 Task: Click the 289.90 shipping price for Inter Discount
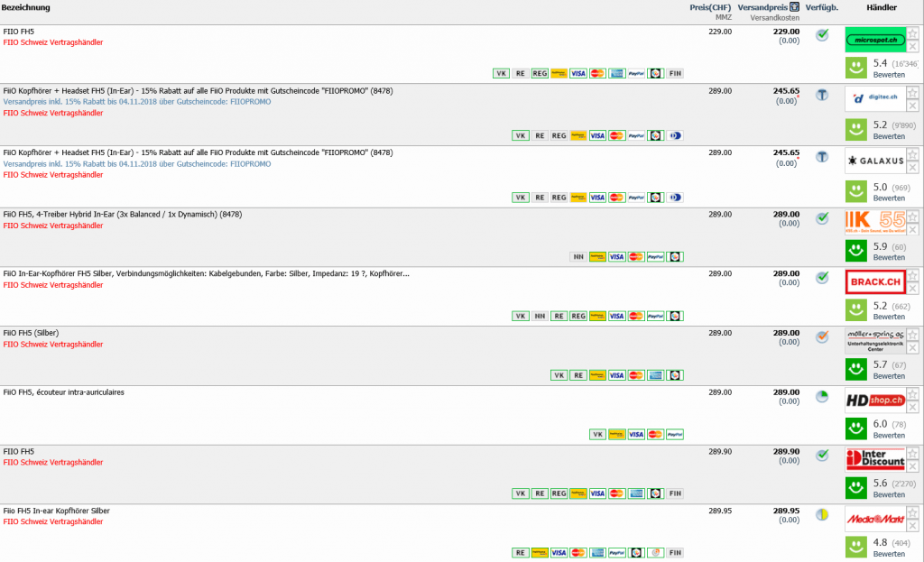click(786, 452)
